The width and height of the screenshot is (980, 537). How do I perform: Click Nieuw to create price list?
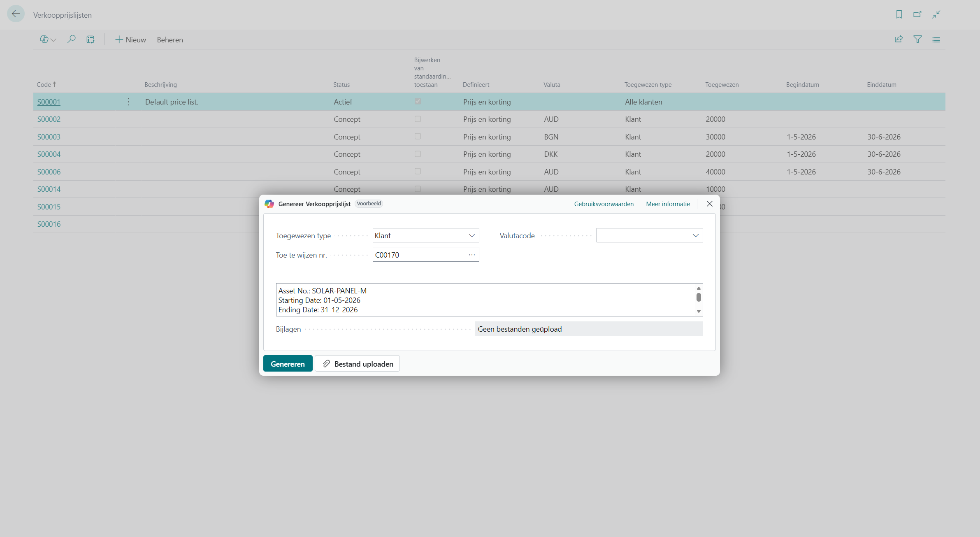[x=130, y=40]
